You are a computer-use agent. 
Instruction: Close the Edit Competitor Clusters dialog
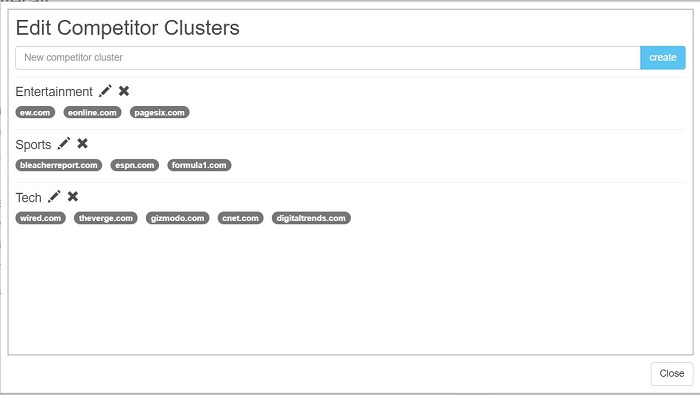click(x=672, y=373)
